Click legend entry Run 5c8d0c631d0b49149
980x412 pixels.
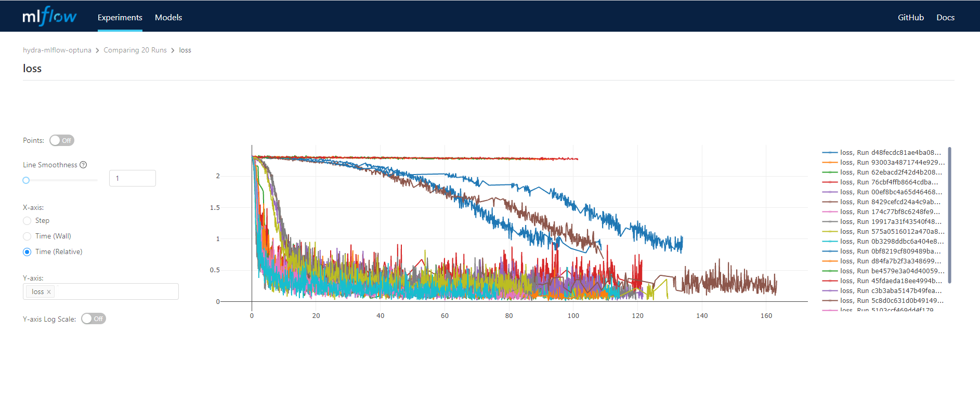883,300
